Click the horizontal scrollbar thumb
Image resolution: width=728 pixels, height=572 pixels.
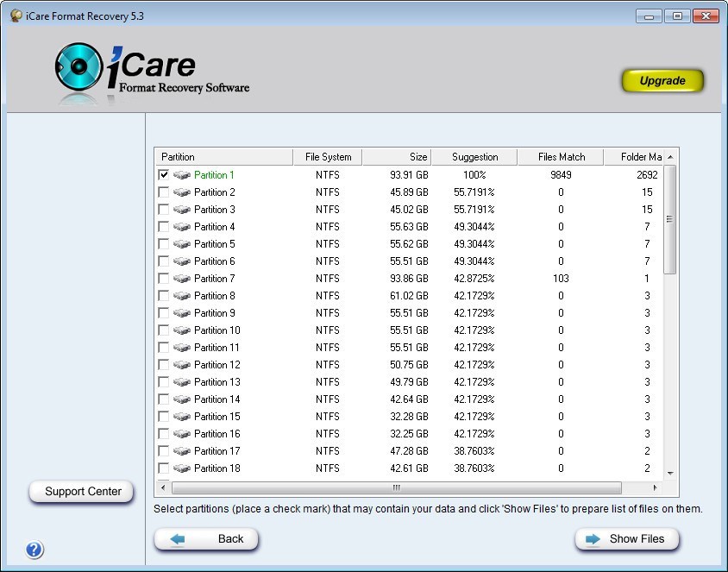point(397,487)
